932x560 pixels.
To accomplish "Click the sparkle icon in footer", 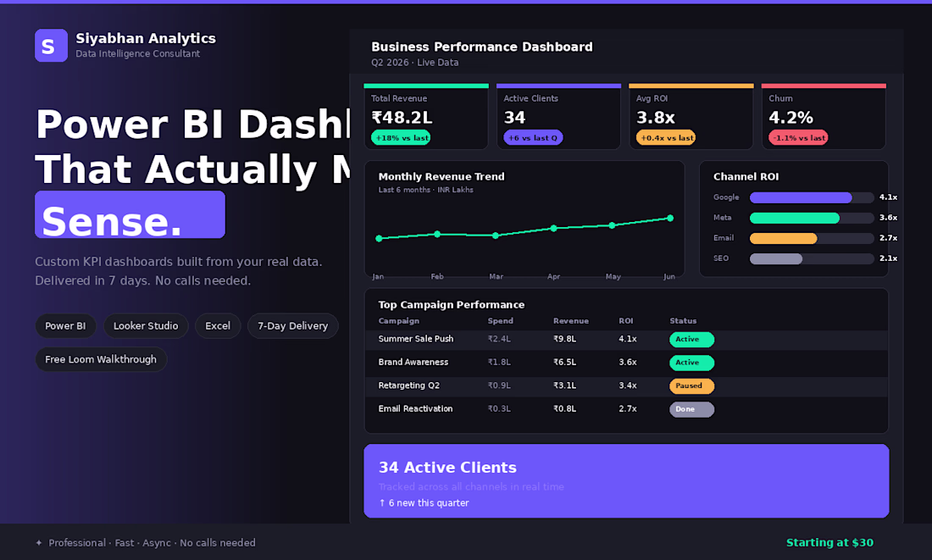I will point(39,543).
